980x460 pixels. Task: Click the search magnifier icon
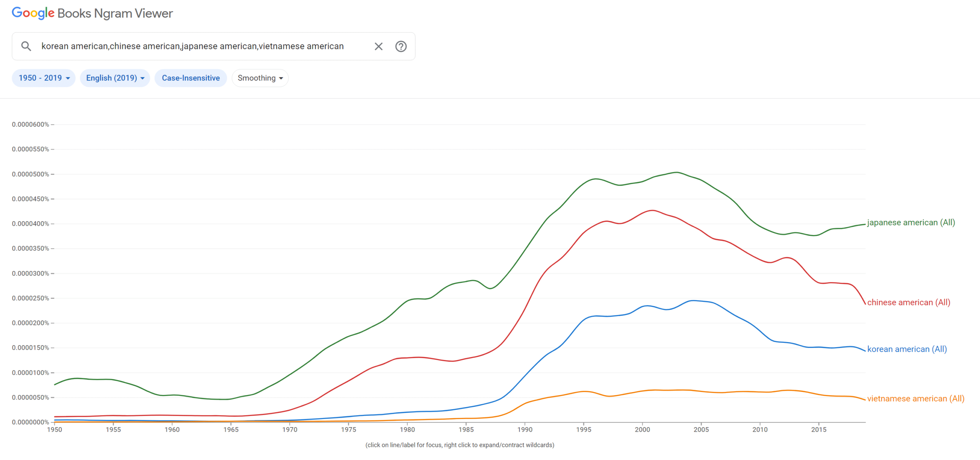[26, 46]
